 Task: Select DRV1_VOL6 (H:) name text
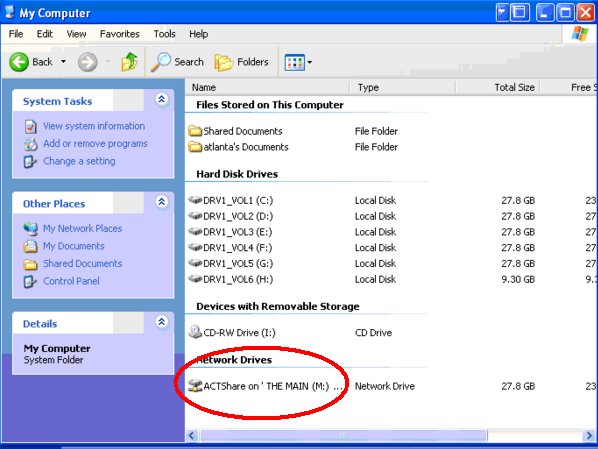[x=238, y=279]
